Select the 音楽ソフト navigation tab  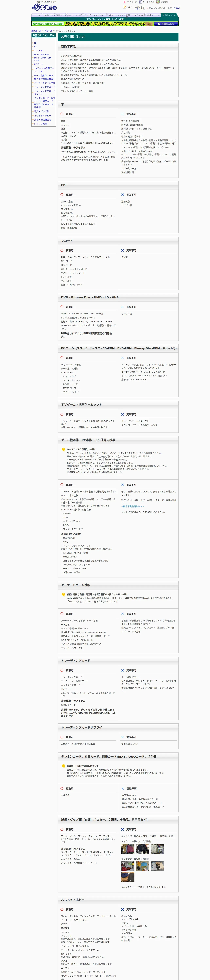61,16
